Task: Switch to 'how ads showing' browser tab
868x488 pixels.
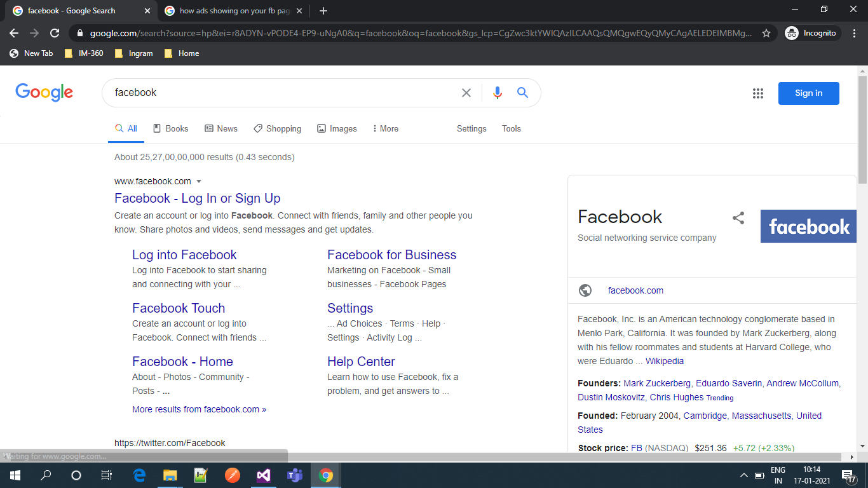Action: 235,11
